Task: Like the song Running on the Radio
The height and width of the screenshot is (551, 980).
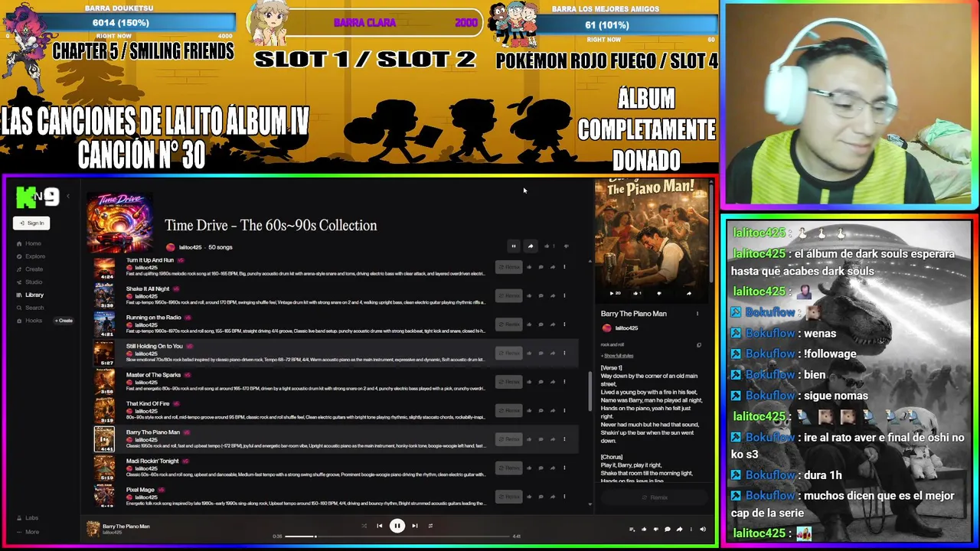Action: [529, 324]
